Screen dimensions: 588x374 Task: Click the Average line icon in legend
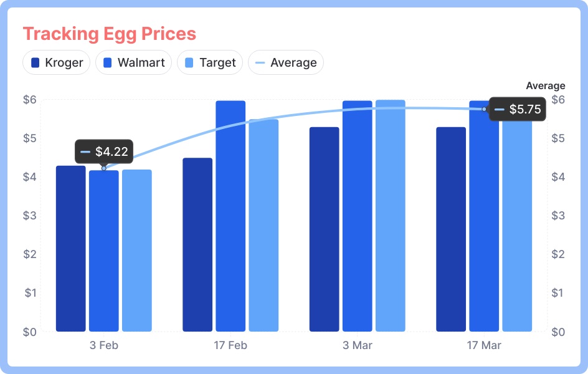pyautogui.click(x=260, y=62)
